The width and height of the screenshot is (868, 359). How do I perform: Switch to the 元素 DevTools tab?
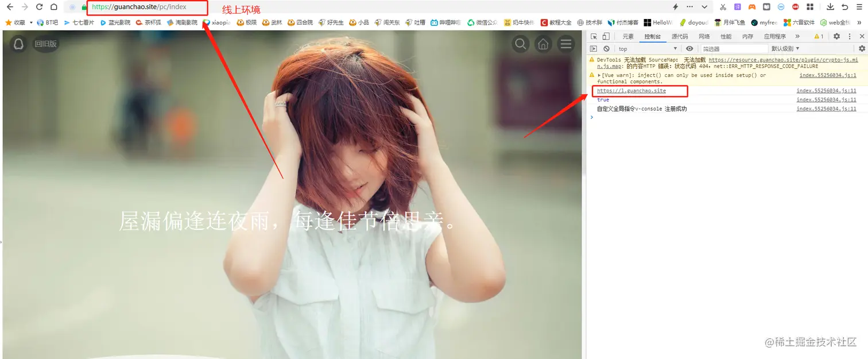pyautogui.click(x=628, y=36)
